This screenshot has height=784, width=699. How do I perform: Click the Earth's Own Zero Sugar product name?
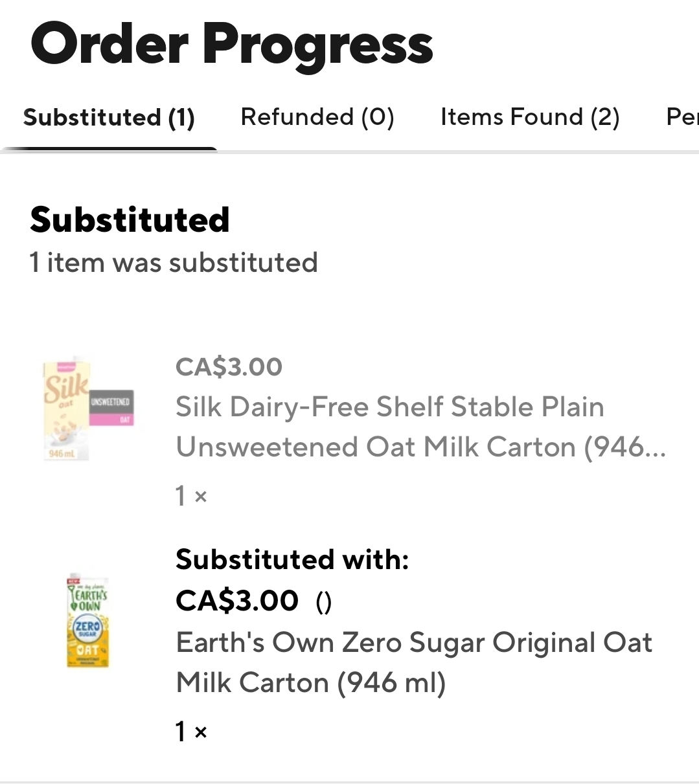[414, 662]
